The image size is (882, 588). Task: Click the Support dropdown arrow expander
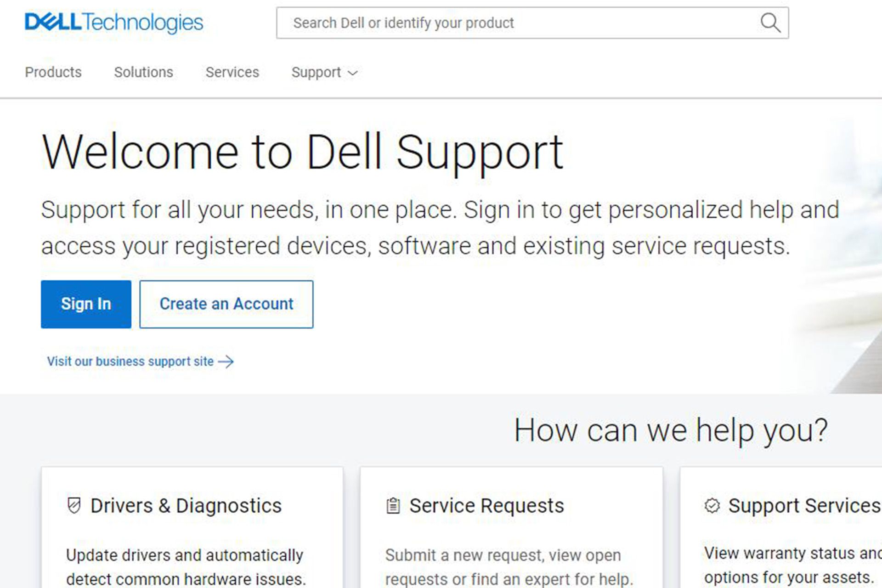tap(352, 73)
